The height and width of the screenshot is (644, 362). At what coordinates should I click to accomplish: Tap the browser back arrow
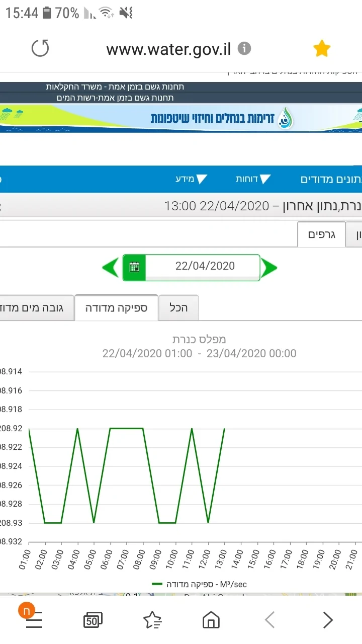(x=269, y=620)
